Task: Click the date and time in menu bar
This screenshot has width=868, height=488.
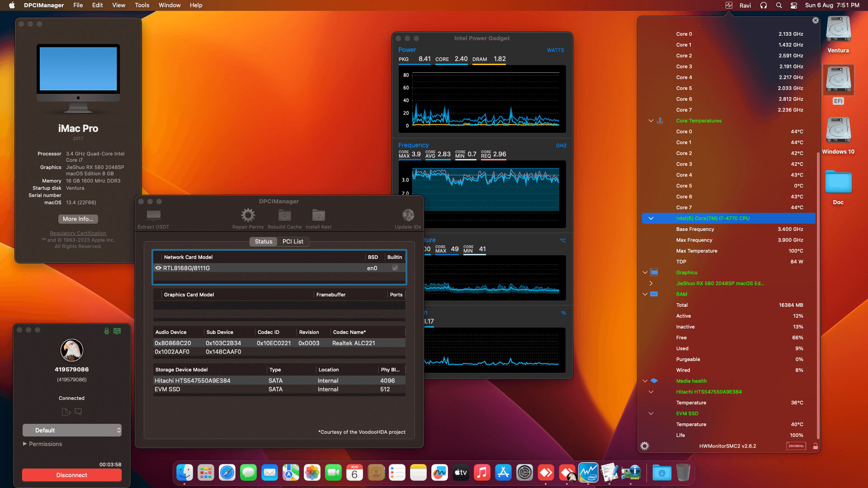Action: tap(832, 5)
